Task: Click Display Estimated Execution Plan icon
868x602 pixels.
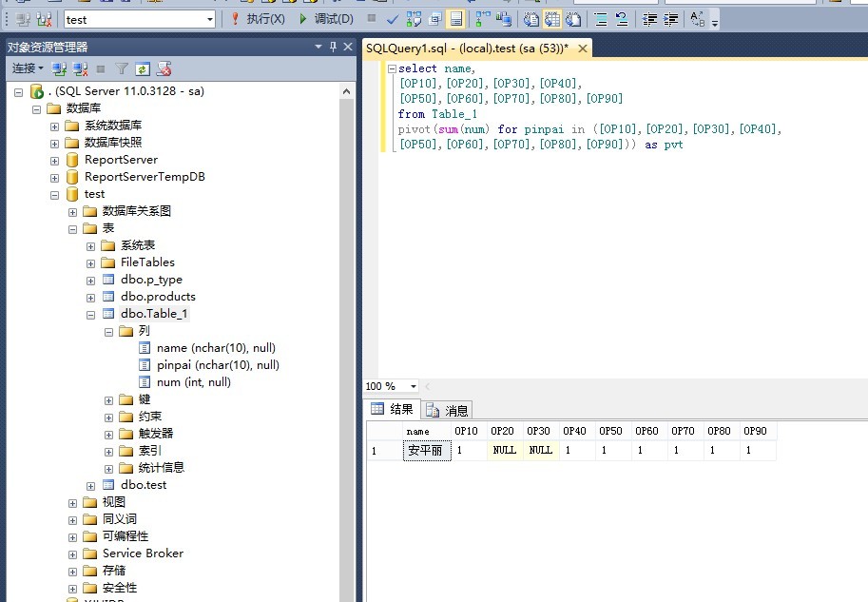Action: [414, 19]
